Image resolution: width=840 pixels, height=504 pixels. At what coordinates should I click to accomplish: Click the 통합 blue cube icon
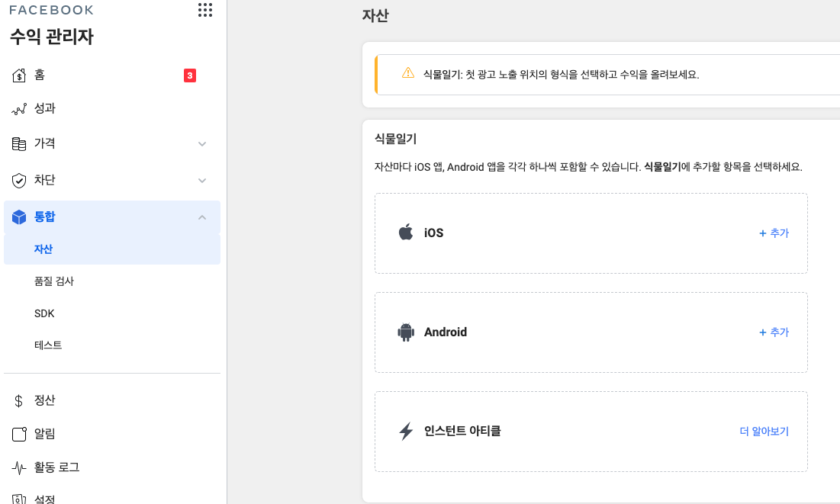point(19,217)
